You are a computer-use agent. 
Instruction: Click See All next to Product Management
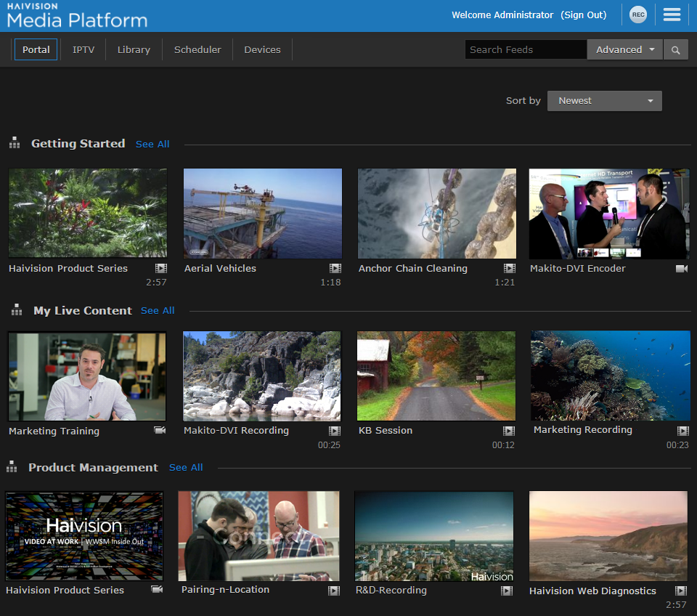[x=186, y=467]
